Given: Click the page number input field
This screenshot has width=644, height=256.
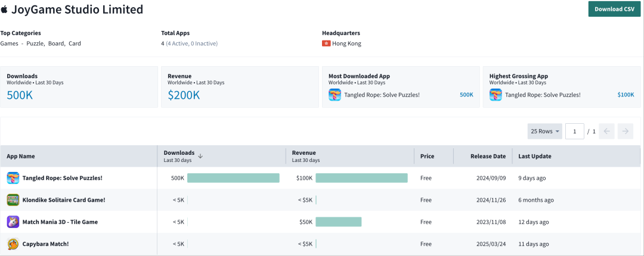Looking at the screenshot, I should tap(575, 132).
